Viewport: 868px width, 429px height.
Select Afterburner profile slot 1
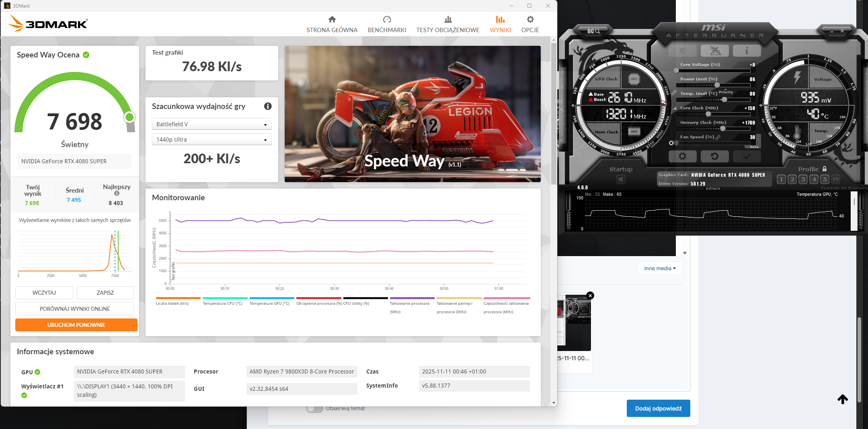(781, 179)
